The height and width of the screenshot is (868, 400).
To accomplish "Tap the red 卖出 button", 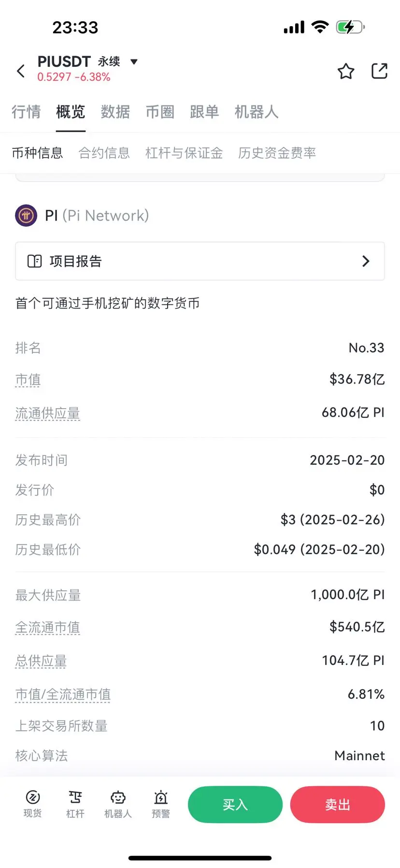I will pyautogui.click(x=338, y=805).
